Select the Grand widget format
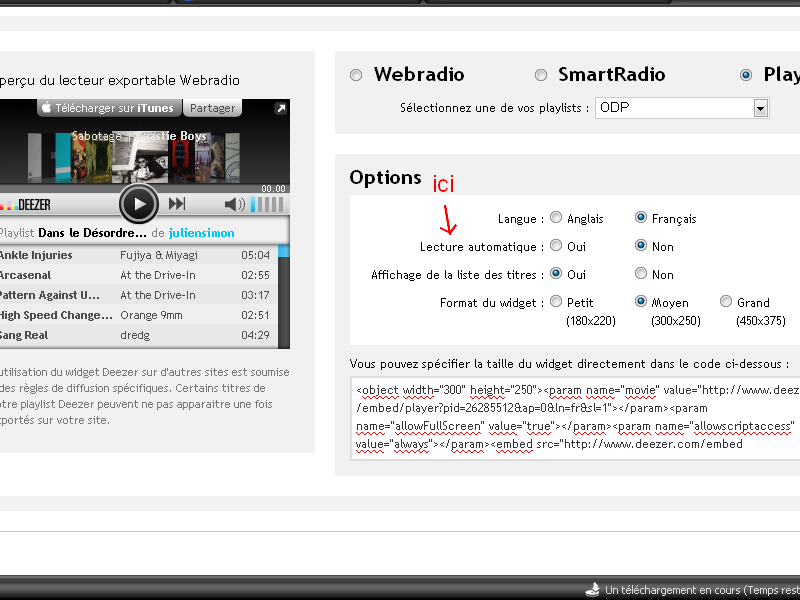Screen dimensions: 800x600 726,302
